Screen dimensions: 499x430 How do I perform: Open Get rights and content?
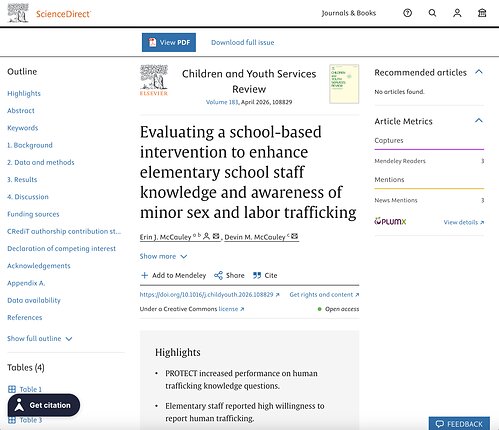click(x=324, y=295)
